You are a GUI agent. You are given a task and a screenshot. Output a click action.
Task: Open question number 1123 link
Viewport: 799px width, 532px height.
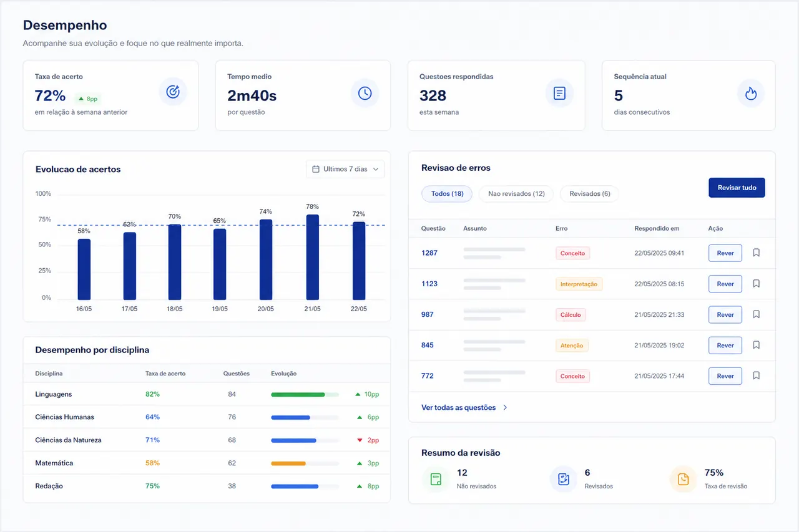[429, 284]
